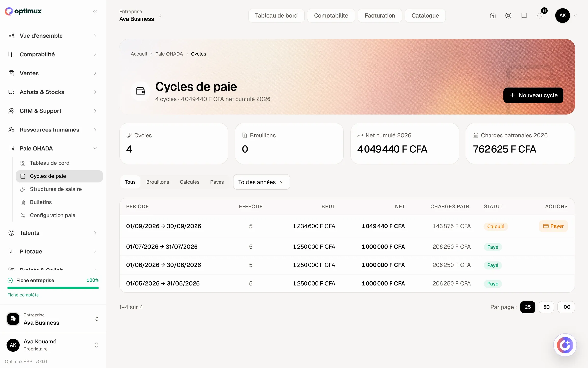Launch the AI assistant floating button

[565, 345]
